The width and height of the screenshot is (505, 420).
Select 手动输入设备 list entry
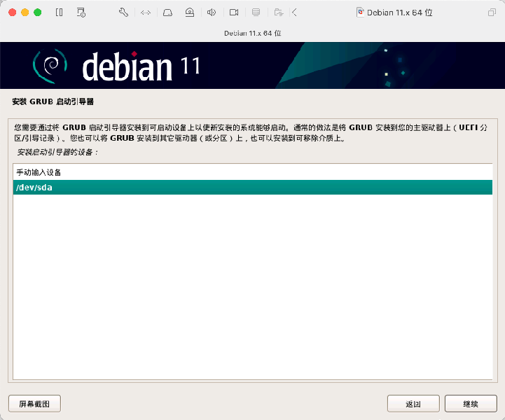pos(253,172)
